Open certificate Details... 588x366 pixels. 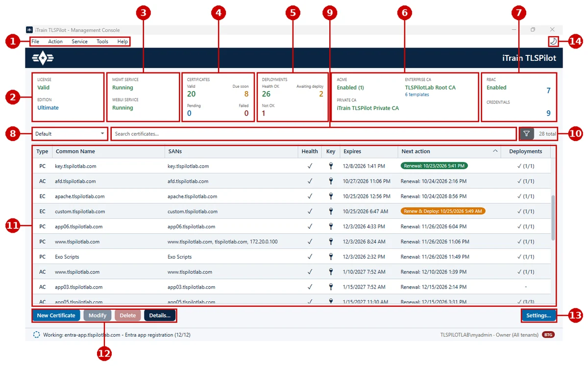pos(160,316)
